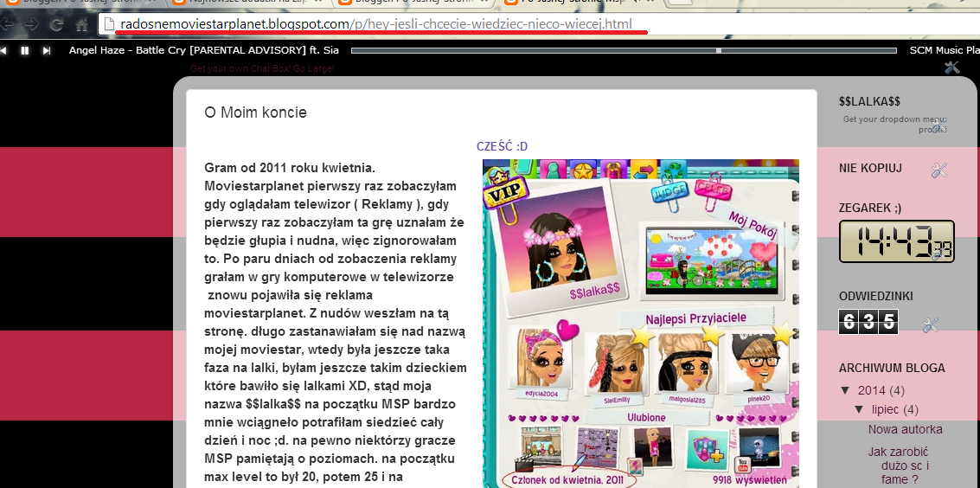Edit the ZEGAREK clock widget via wrench
980x488 pixels.
tap(939, 253)
